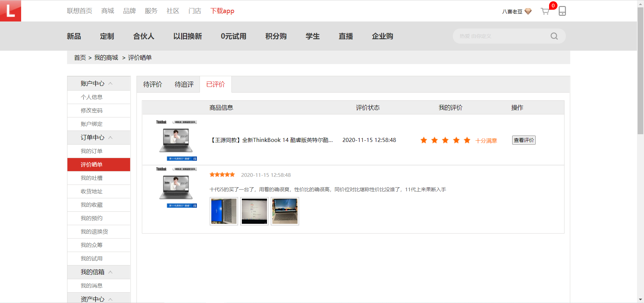Select 0元试用 in the category menu
Image resolution: width=644 pixels, height=303 pixels.
click(233, 36)
